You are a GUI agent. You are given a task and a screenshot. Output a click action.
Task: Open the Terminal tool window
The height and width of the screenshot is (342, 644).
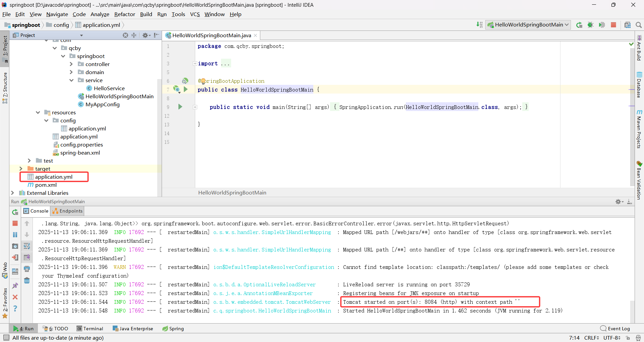click(x=90, y=329)
